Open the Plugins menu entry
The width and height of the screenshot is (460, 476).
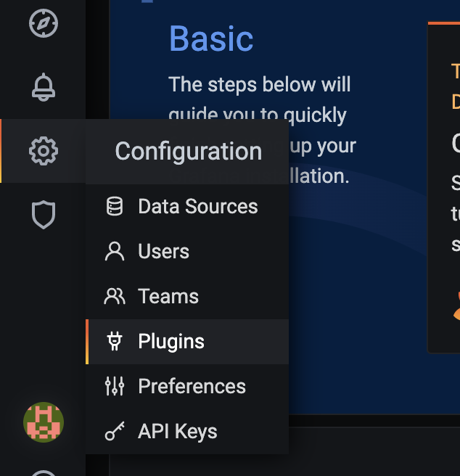point(171,342)
